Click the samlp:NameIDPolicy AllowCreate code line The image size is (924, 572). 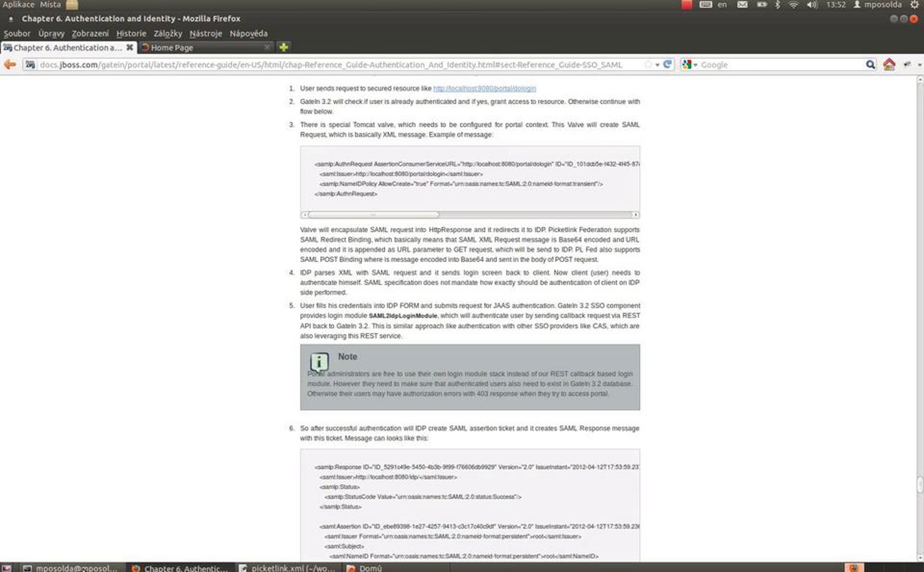coord(461,184)
